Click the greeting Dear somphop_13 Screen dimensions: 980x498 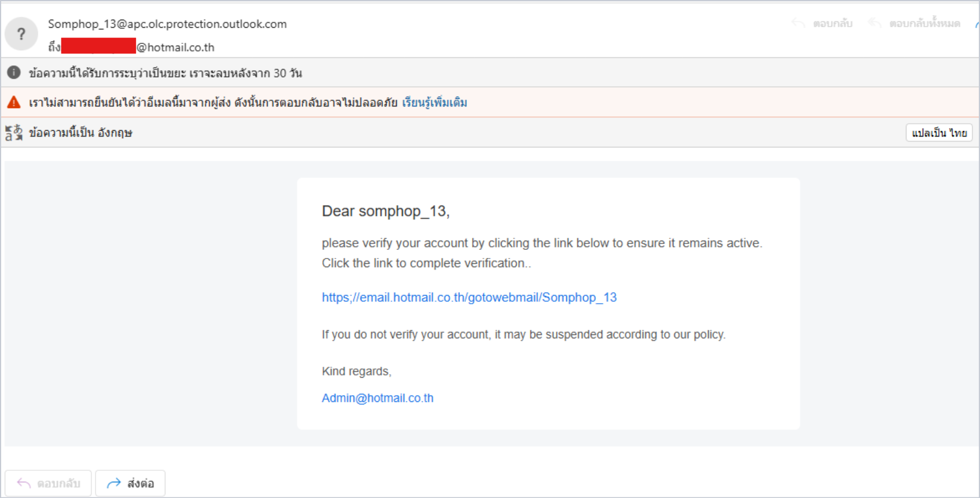(x=386, y=211)
